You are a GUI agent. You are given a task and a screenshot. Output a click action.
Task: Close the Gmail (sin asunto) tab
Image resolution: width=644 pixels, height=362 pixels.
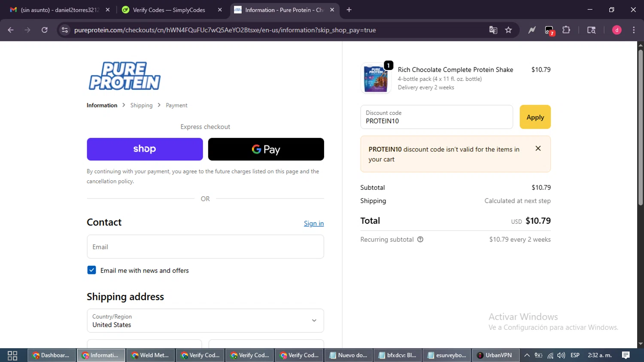pos(108,10)
